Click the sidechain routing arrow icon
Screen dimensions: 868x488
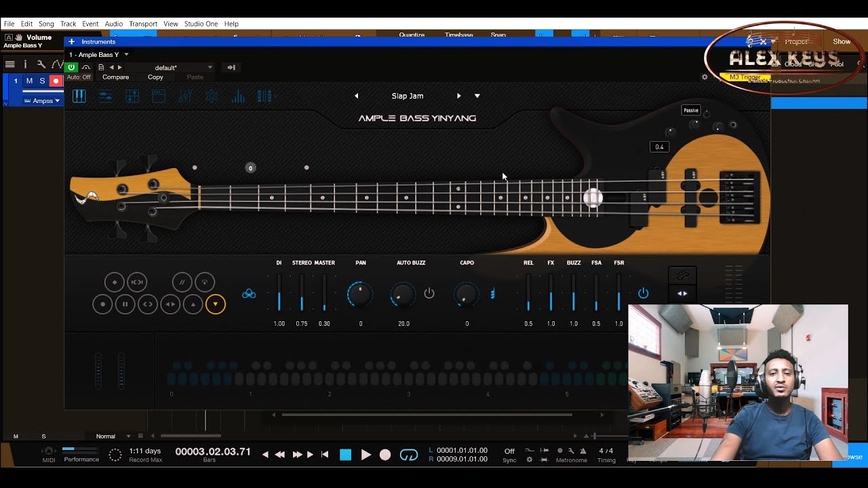tap(231, 67)
